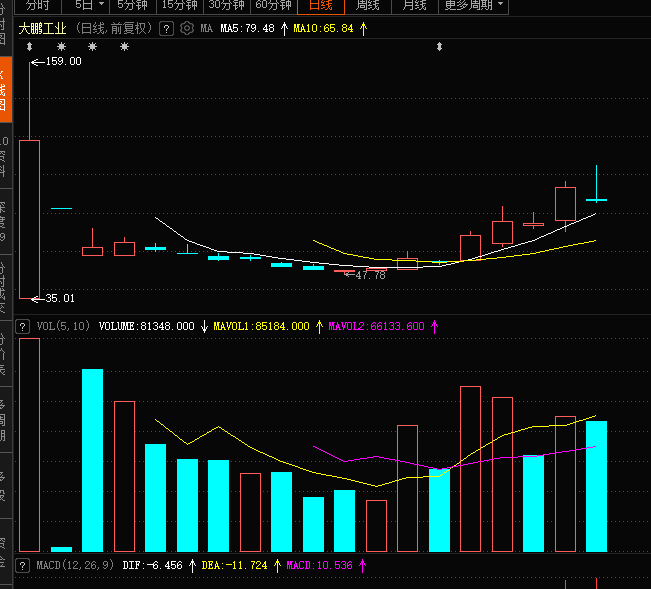The image size is (651, 589).
Task: Click the (日线,前复权) adjustment label
Action: (x=114, y=29)
